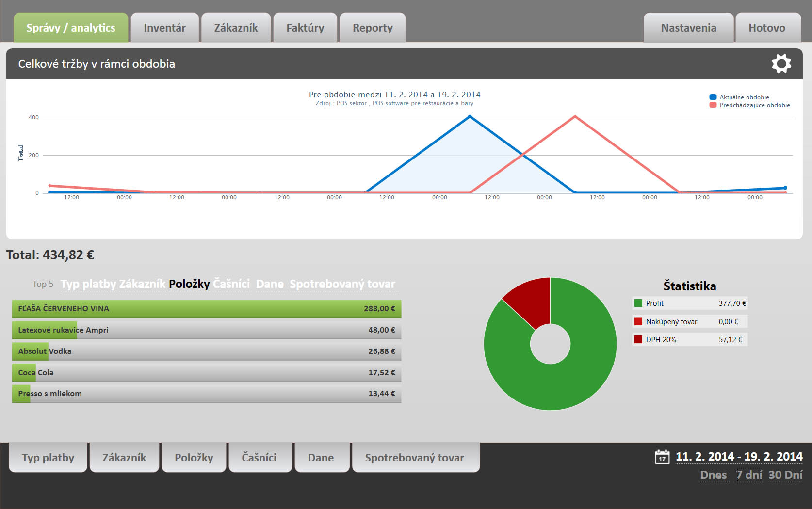Click the DPH 20% dark red swatch
The image size is (812, 509).
click(638, 339)
